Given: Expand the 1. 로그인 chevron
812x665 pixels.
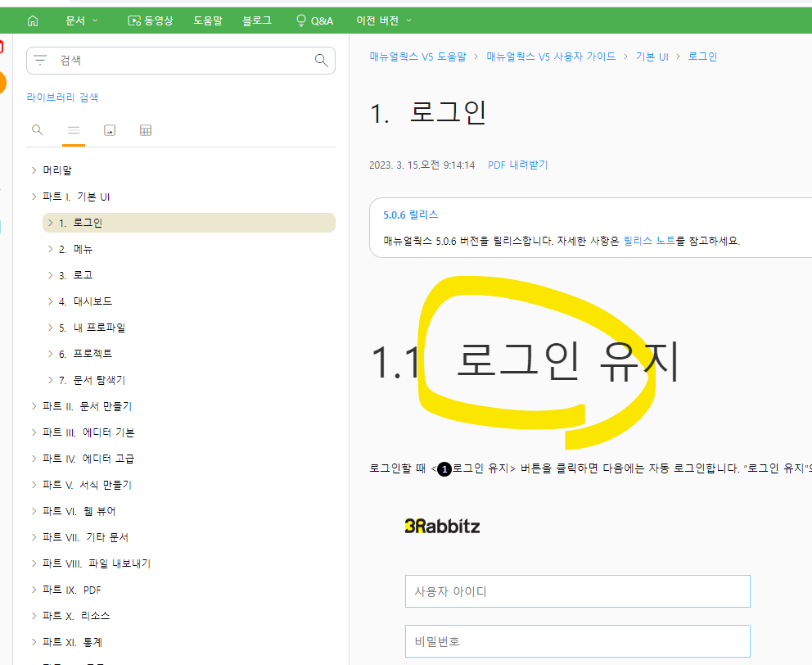Looking at the screenshot, I should [50, 223].
